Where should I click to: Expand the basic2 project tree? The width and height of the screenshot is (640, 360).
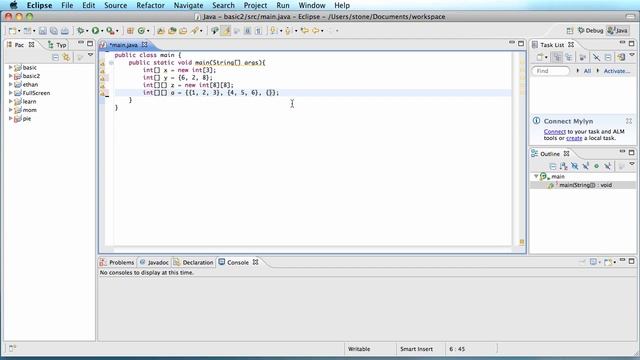click(x=11, y=76)
